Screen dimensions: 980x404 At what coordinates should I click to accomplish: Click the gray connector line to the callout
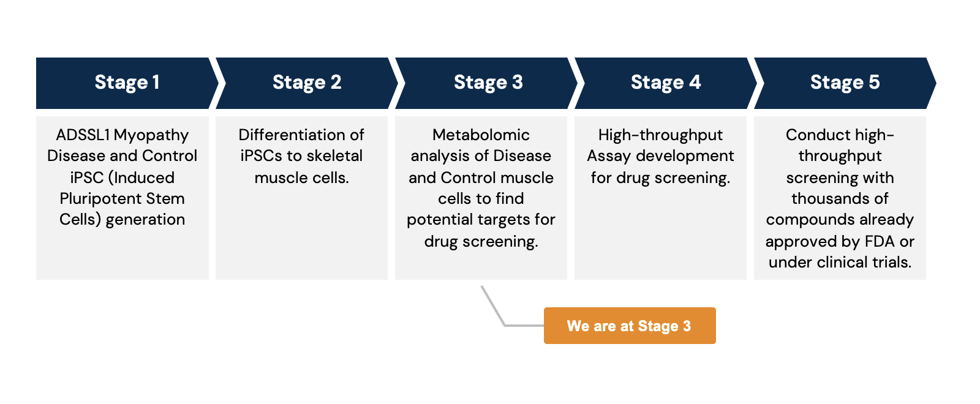(493, 306)
